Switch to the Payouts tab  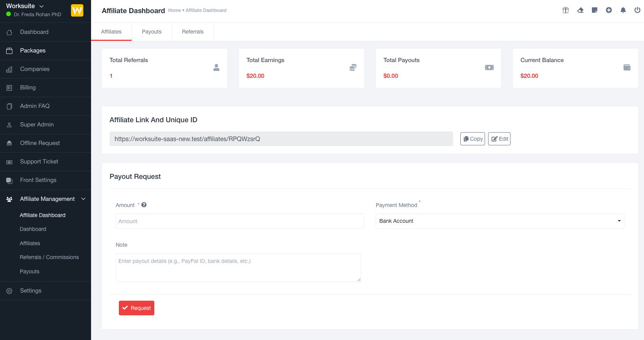point(152,32)
